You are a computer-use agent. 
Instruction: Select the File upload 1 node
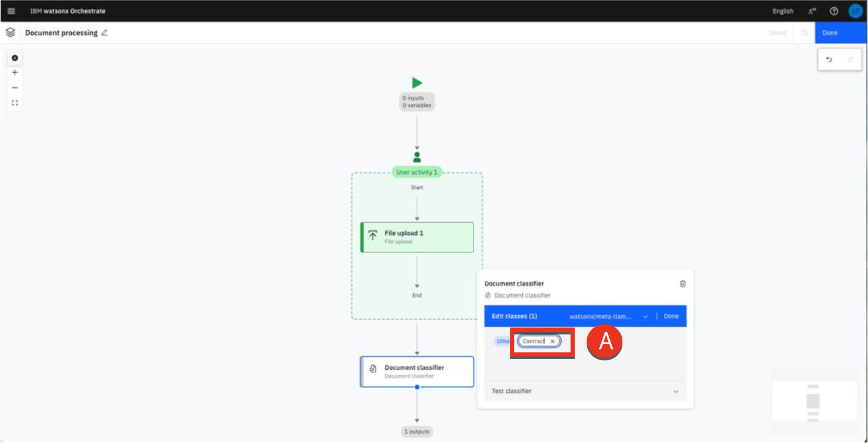(x=417, y=237)
